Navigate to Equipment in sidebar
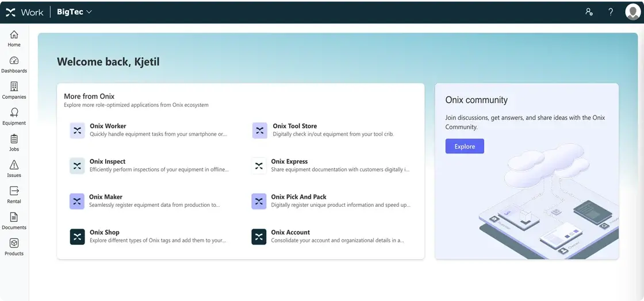Viewport: 644px width, 301px height. pos(14,117)
